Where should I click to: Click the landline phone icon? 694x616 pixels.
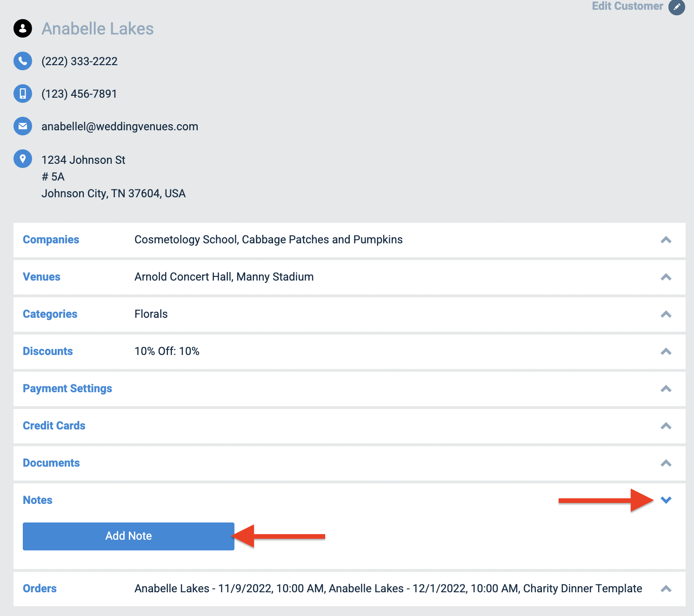(23, 61)
